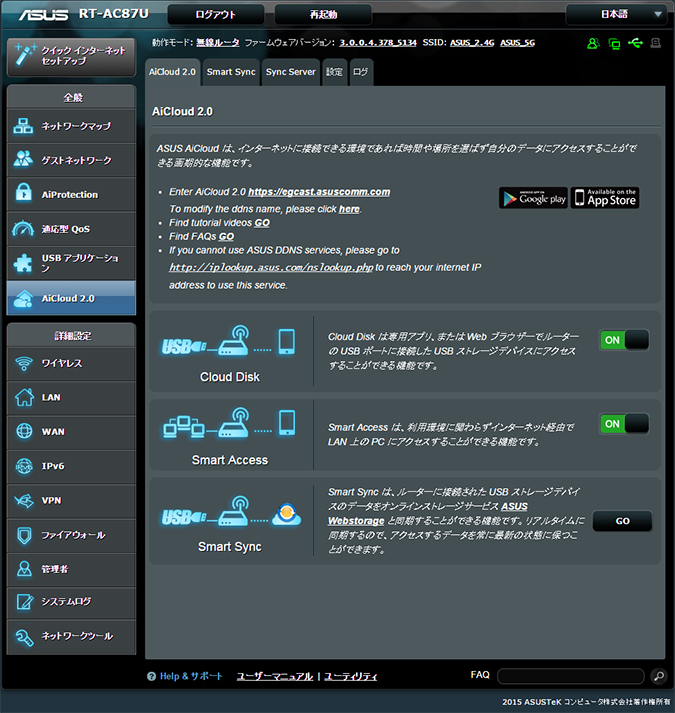Open Administration person icon
Viewport: 675px width, 713px height.
point(24,568)
